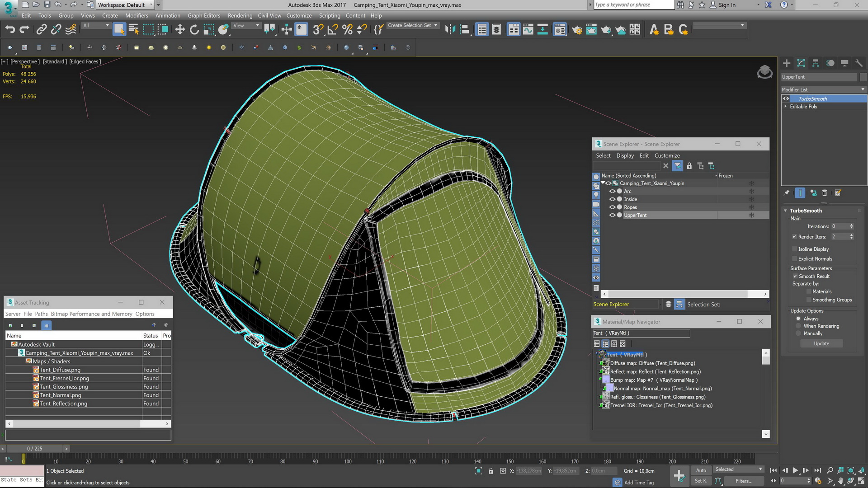868x488 pixels.
Task: Select the When Rendering radio button
Action: [x=798, y=326]
